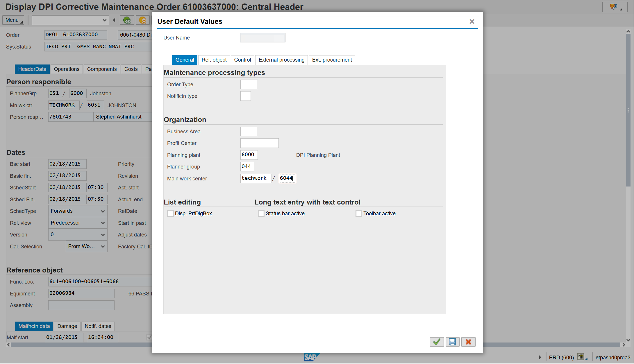
Task: Open the Operations tab in the order
Action: click(x=67, y=69)
